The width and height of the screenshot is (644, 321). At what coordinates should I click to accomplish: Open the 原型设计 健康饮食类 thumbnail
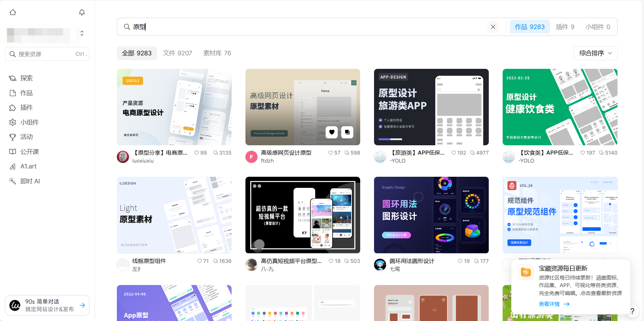click(x=560, y=107)
